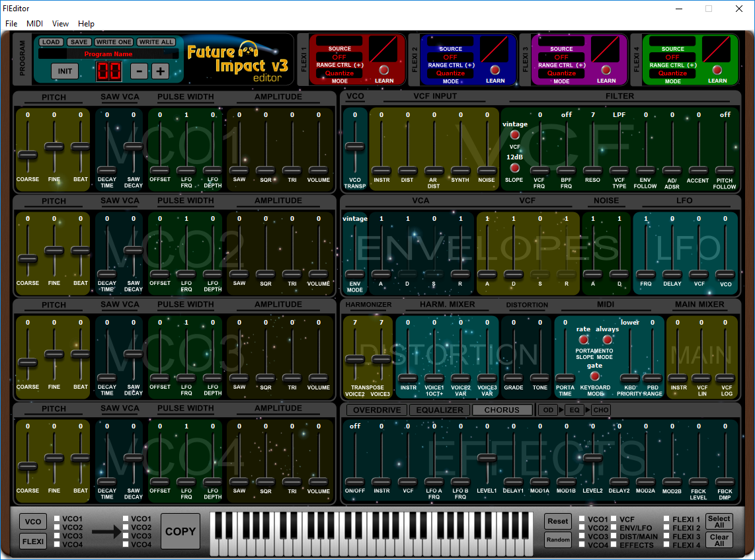Decrease program number with minus button
This screenshot has height=560, width=755.
coord(139,71)
